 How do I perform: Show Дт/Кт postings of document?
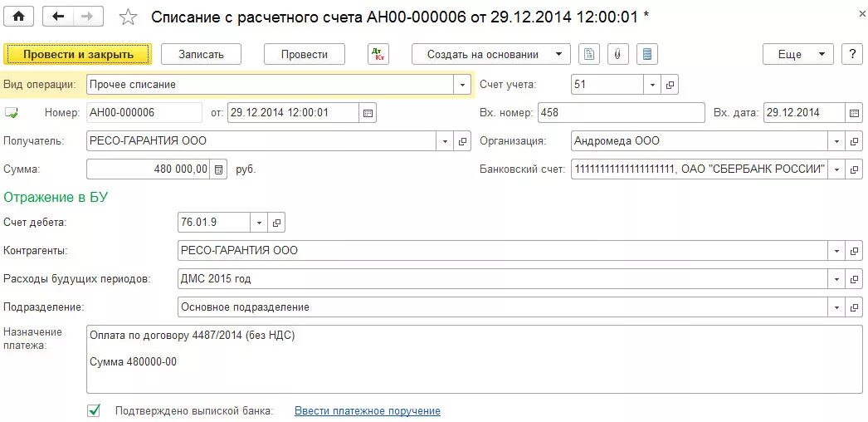pyautogui.click(x=378, y=54)
